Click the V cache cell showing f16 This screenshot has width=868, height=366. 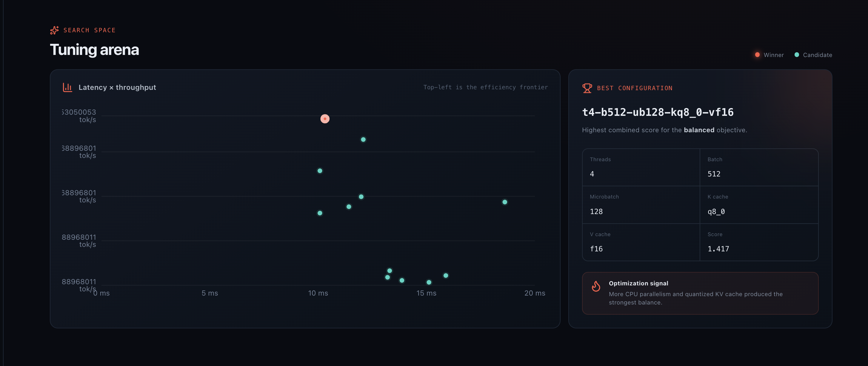click(641, 242)
